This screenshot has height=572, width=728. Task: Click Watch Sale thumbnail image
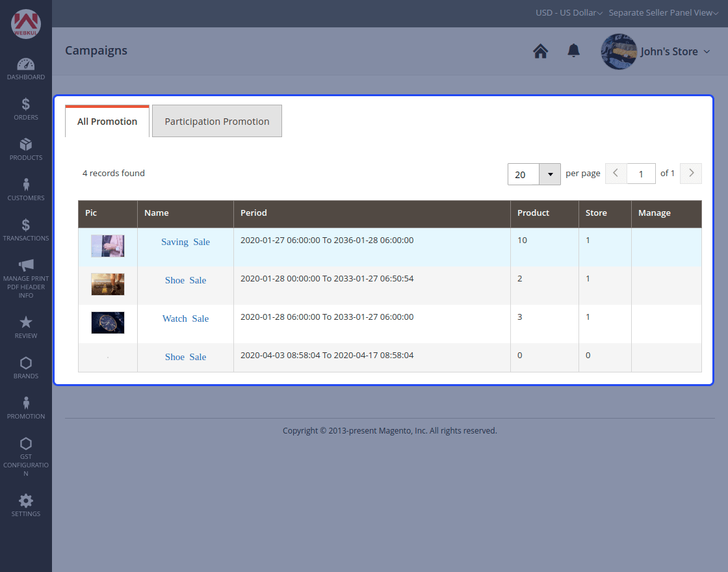coord(108,322)
